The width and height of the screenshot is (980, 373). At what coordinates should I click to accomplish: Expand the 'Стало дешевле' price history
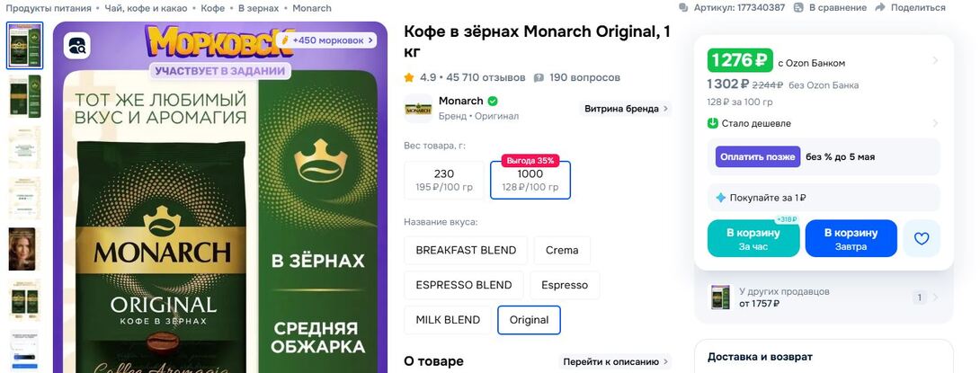point(935,123)
